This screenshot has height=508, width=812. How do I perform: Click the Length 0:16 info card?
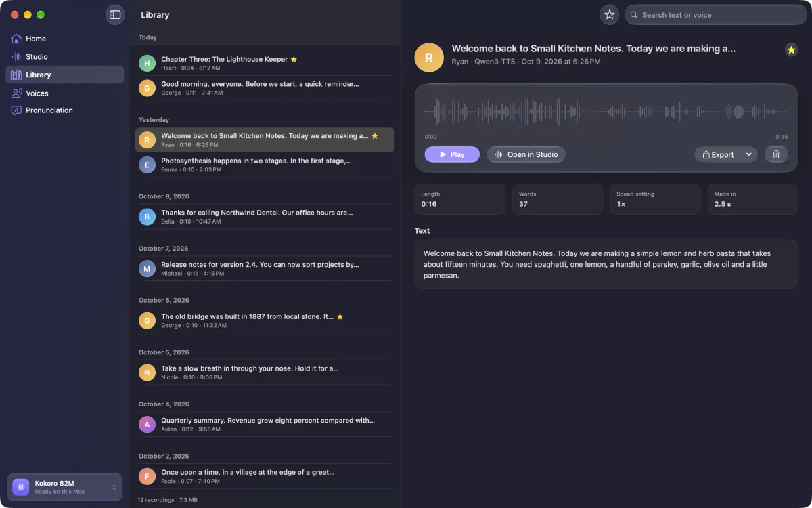click(x=460, y=199)
